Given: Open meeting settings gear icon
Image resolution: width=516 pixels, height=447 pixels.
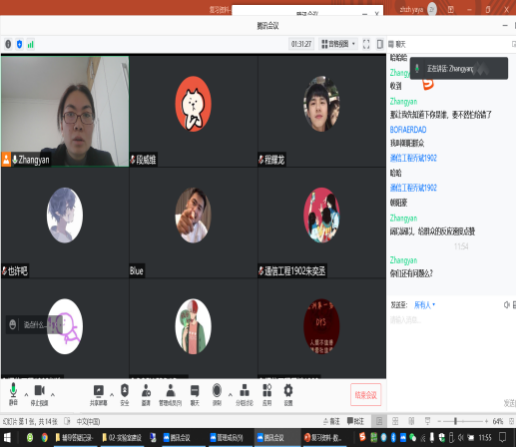Looking at the screenshot, I should [x=288, y=395].
